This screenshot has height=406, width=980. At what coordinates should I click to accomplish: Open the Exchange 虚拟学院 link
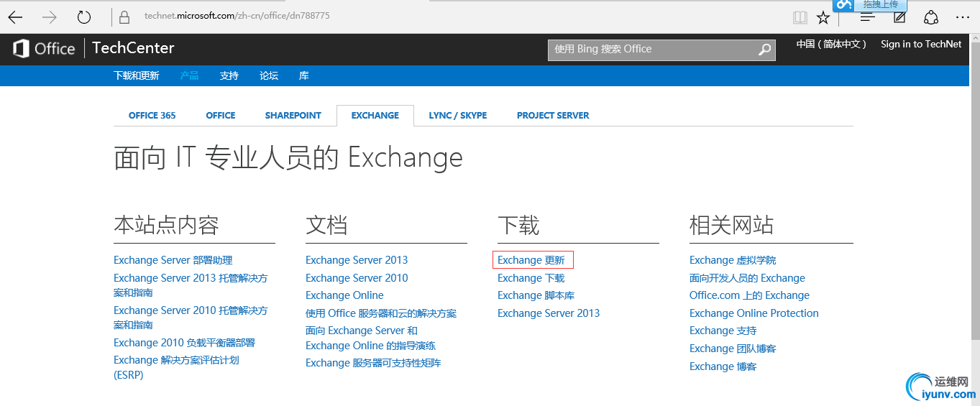733,260
